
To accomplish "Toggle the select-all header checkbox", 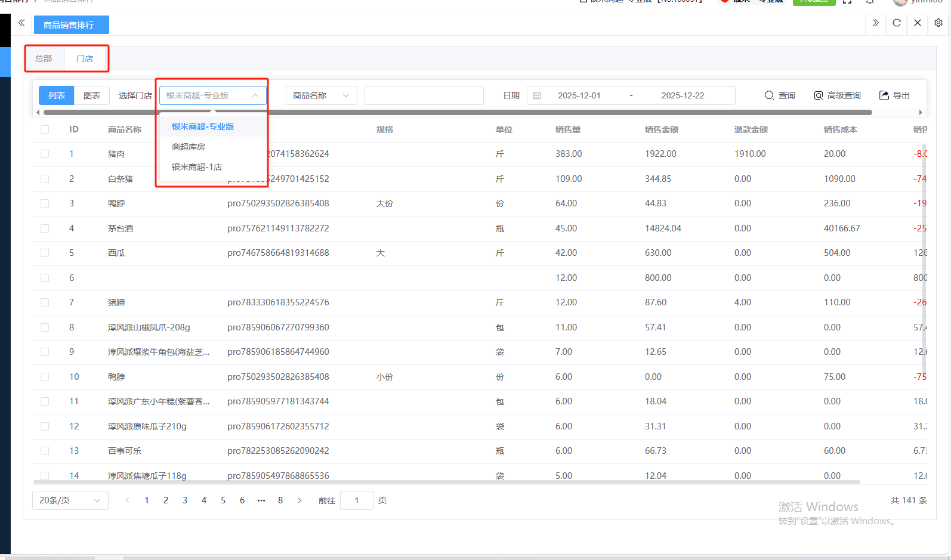I will [x=45, y=129].
